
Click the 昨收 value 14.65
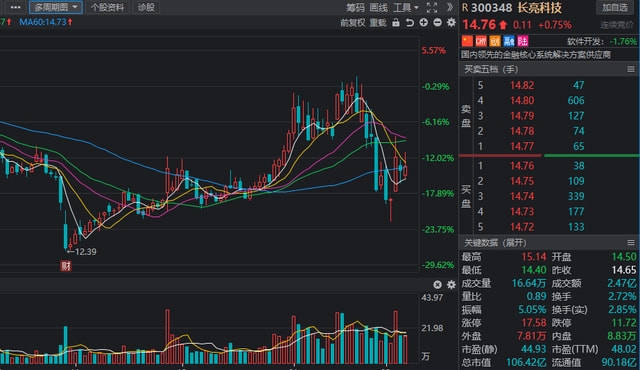[624, 270]
